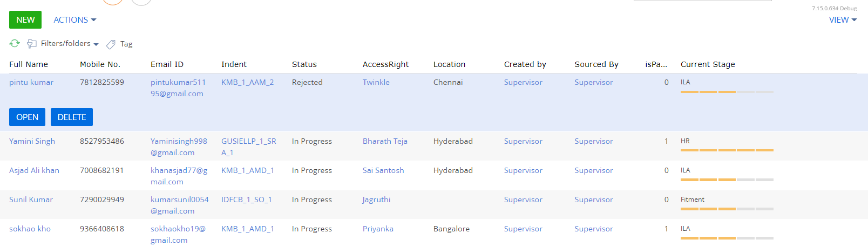
Task: Click the green refresh icon
Action: [15, 43]
